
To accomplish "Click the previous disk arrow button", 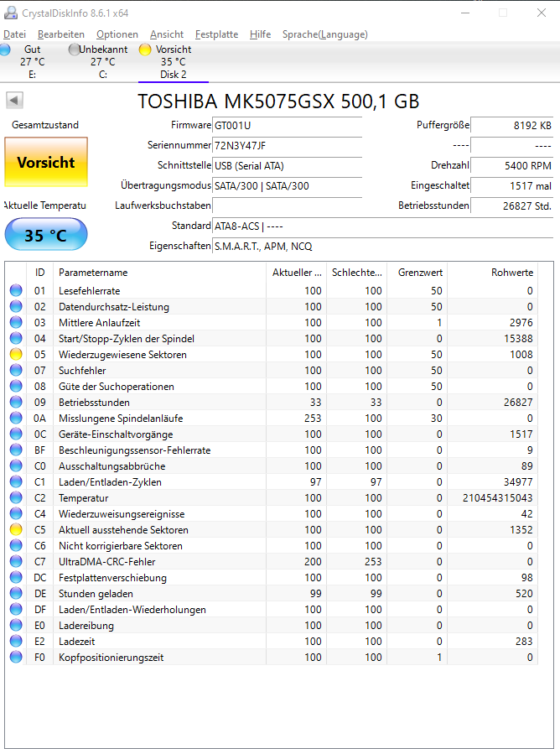I will pos(14,101).
